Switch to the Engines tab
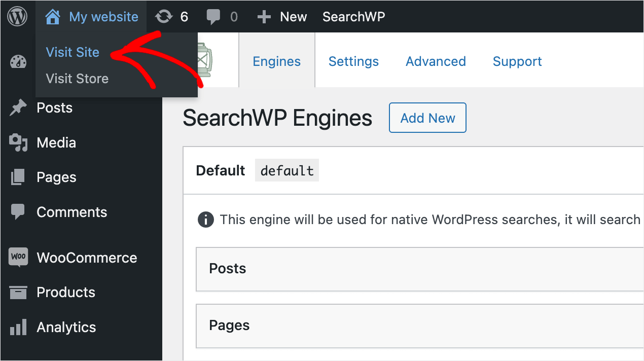 coord(277,61)
